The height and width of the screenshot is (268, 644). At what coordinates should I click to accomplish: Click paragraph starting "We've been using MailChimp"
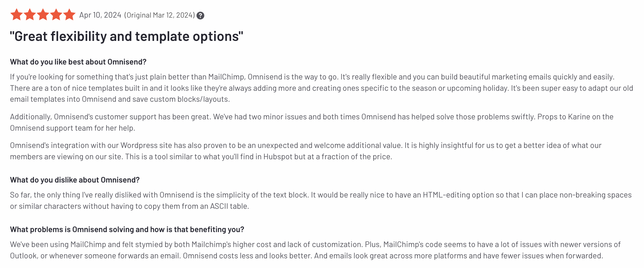point(315,250)
